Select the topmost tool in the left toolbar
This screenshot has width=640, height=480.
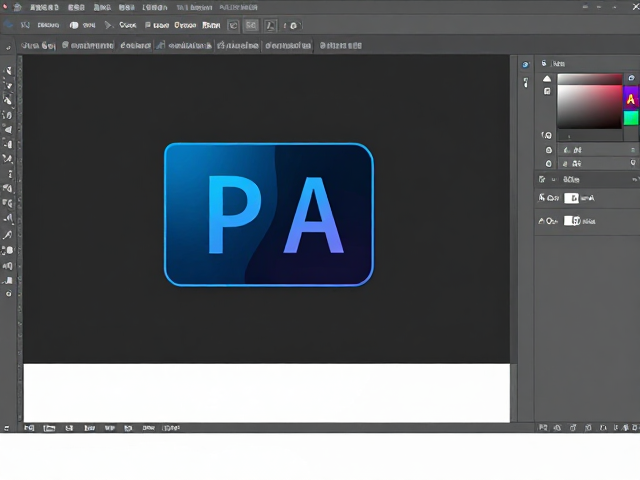point(8,71)
